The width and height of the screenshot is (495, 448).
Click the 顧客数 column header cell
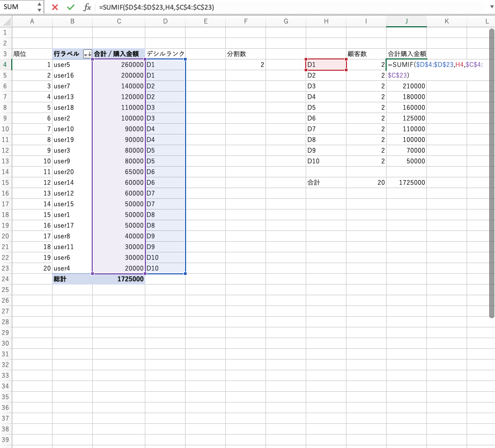coord(366,54)
